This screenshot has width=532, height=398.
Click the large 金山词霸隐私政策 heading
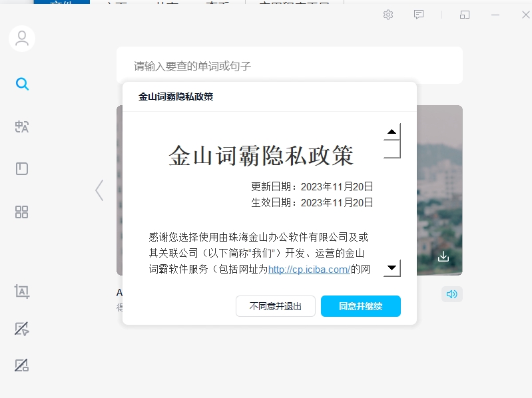click(261, 156)
